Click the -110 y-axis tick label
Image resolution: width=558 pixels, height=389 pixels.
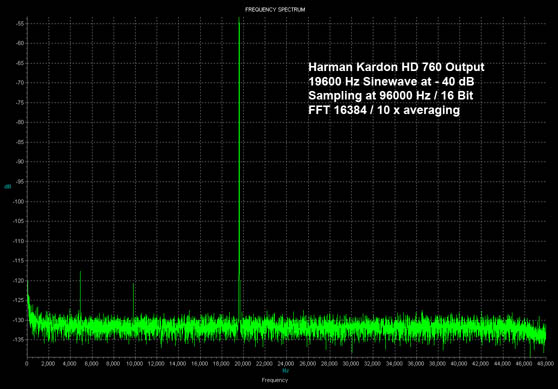click(x=19, y=241)
